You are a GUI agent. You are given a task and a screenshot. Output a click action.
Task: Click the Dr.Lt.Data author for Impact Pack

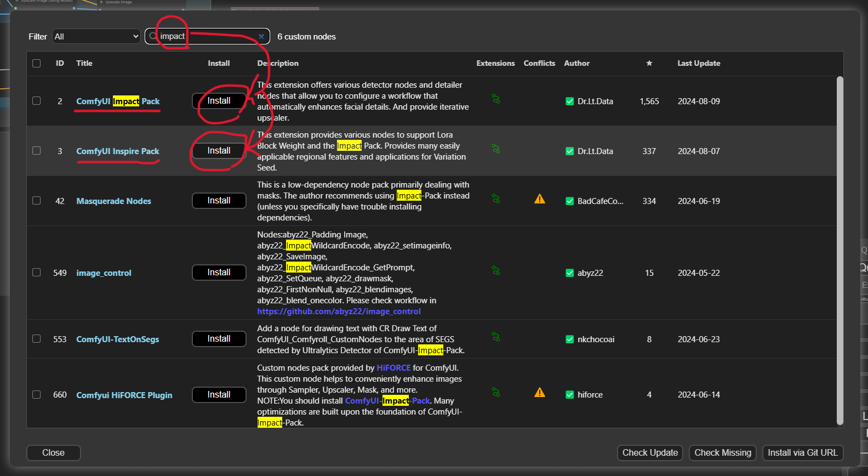pyautogui.click(x=595, y=101)
